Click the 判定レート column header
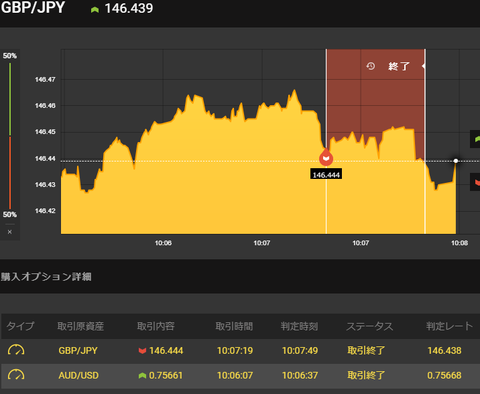The image size is (480, 394). point(449,326)
